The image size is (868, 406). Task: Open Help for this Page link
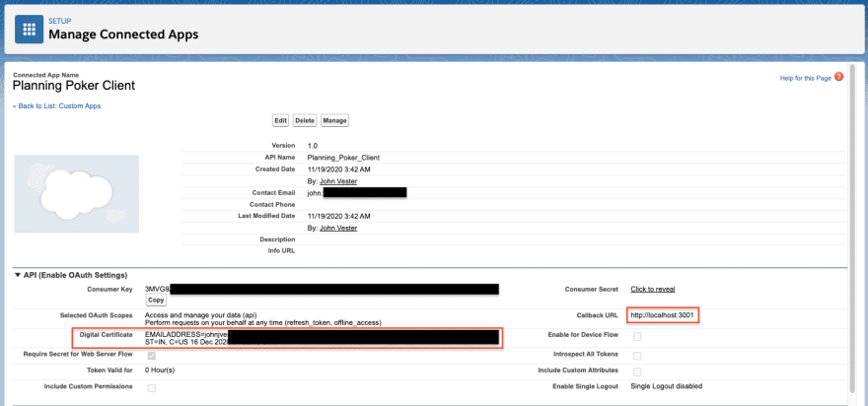click(x=806, y=79)
